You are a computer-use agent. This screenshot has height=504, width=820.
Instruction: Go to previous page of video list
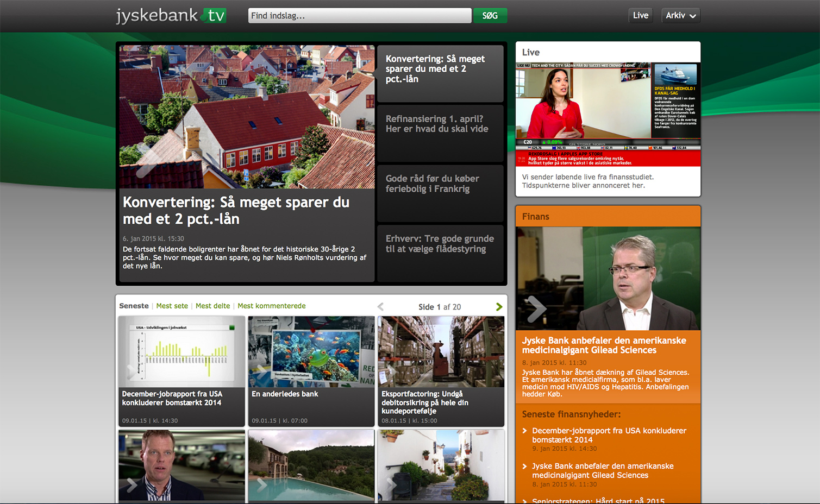coord(380,307)
